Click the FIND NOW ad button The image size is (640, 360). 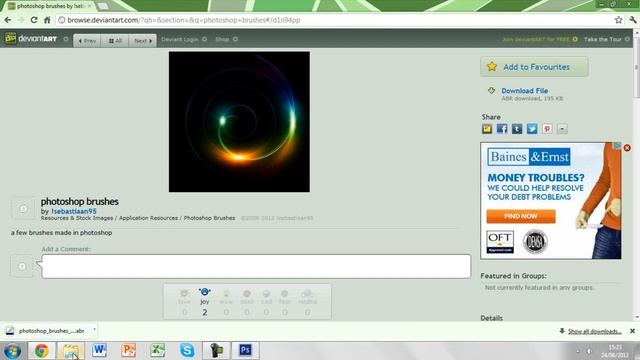pyautogui.click(x=521, y=216)
